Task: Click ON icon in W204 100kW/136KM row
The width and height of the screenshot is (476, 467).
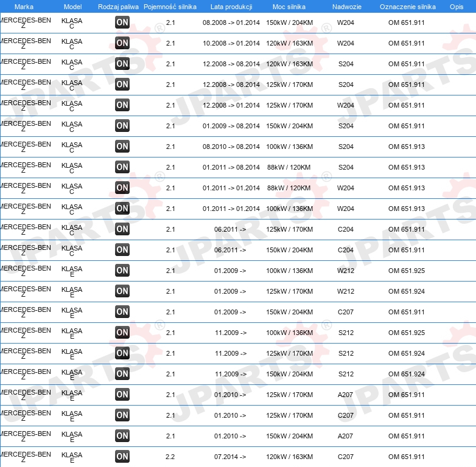Action: (x=122, y=209)
